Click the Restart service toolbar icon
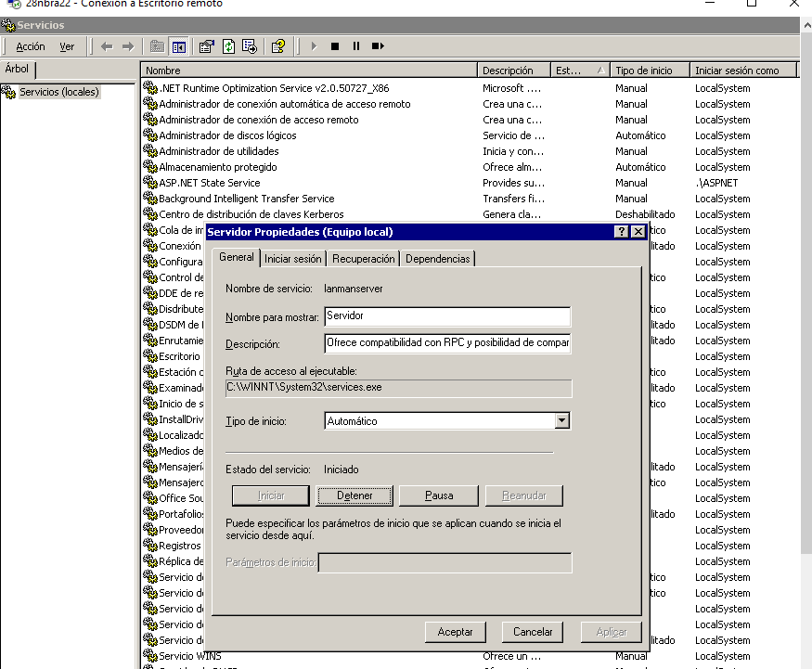This screenshot has height=669, width=812. tap(378, 45)
